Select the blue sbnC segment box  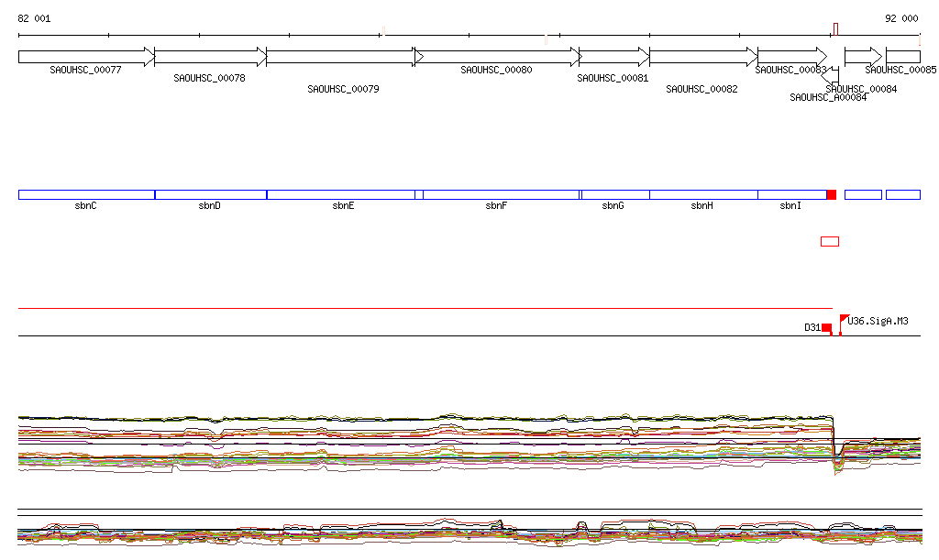click(86, 194)
